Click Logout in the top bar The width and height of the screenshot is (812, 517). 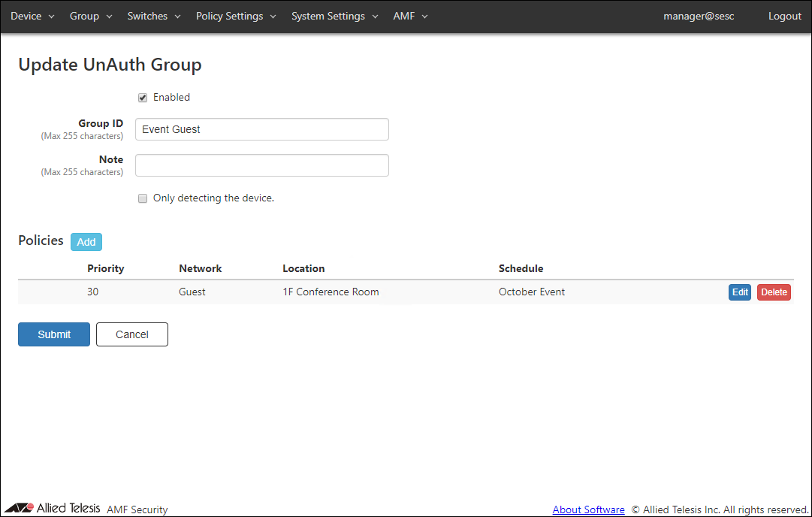coord(784,16)
